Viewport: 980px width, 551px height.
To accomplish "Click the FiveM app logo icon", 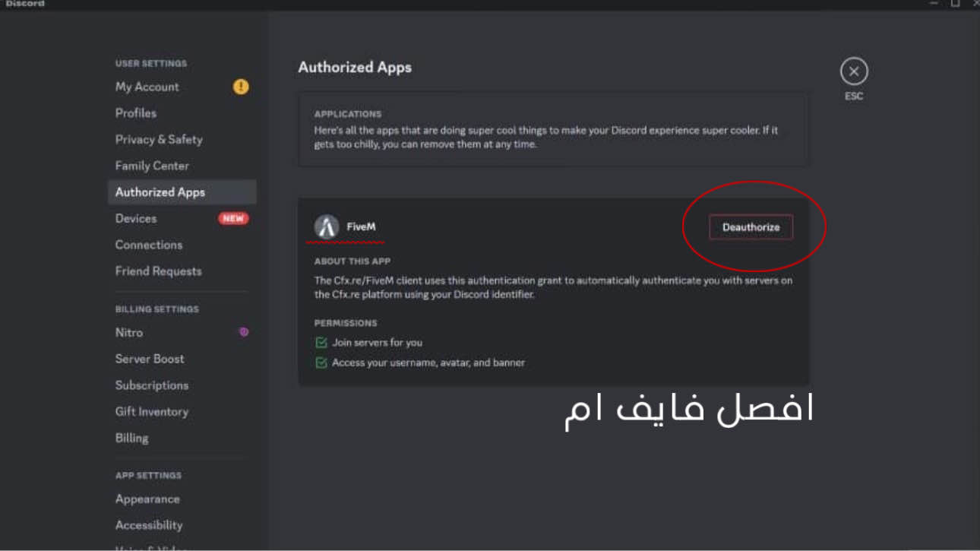I will coord(327,226).
